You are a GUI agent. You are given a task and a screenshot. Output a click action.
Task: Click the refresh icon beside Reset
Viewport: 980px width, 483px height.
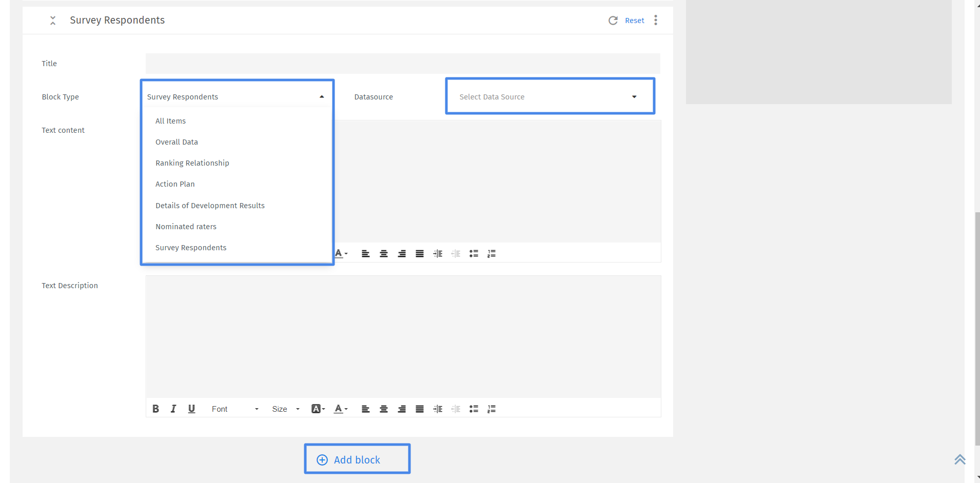614,21
